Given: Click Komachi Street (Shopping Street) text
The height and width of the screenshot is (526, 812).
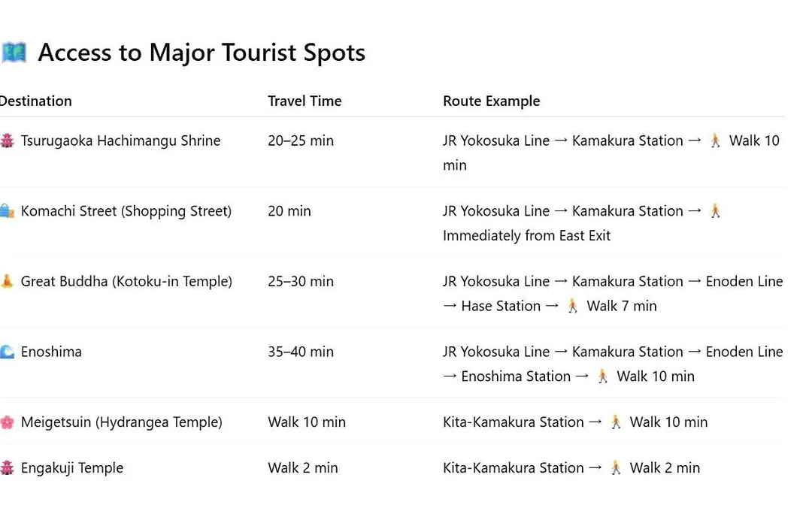Looking at the screenshot, I should 126,211.
